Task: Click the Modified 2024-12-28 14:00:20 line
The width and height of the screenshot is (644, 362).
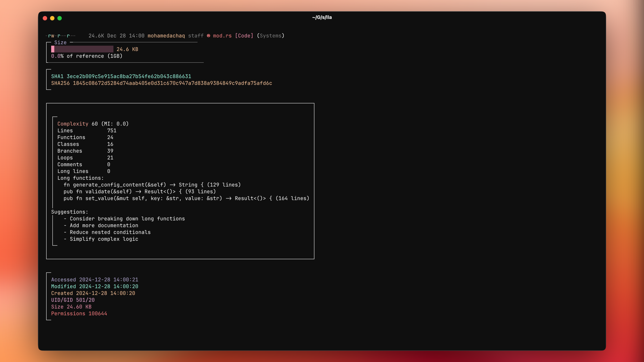Action: (95, 286)
